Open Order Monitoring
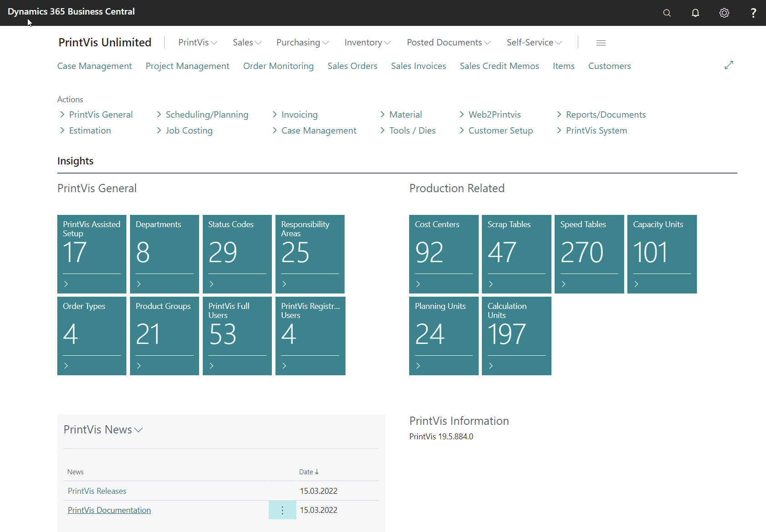 pos(278,66)
